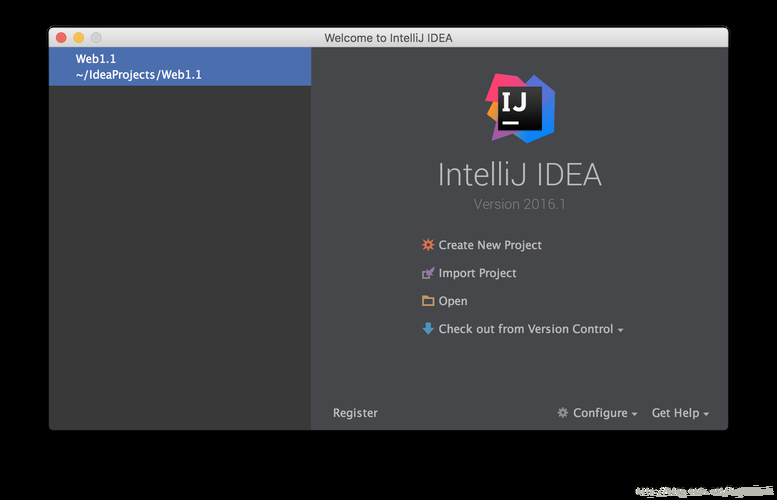Screen dimensions: 777x500
Task: Minimize the welcome window with yellow button
Action: (x=79, y=38)
